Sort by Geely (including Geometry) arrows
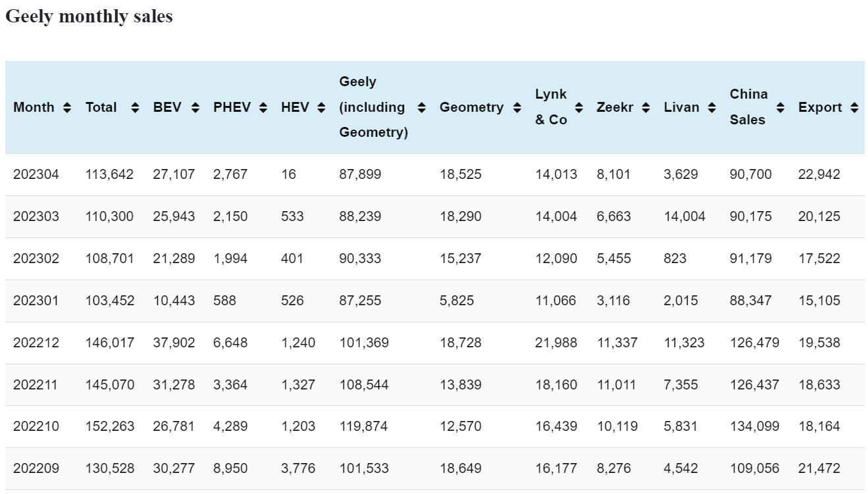This screenshot has height=494, width=868. [422, 107]
